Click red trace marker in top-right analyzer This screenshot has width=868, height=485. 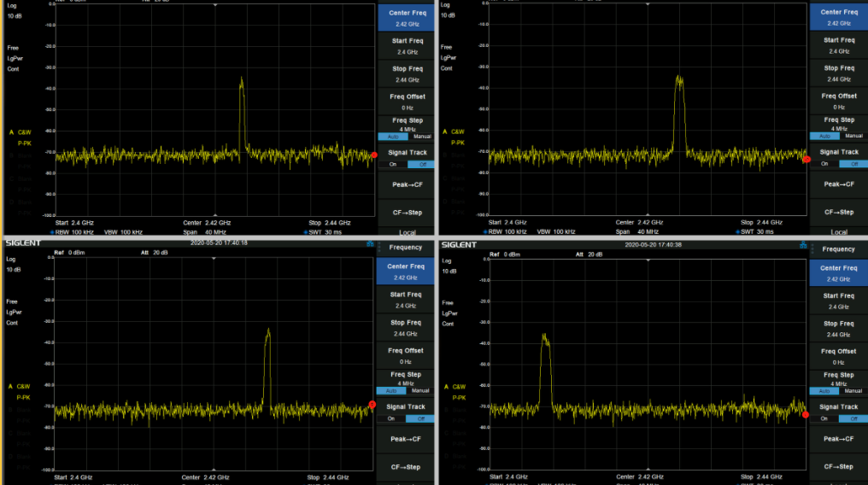(806, 160)
